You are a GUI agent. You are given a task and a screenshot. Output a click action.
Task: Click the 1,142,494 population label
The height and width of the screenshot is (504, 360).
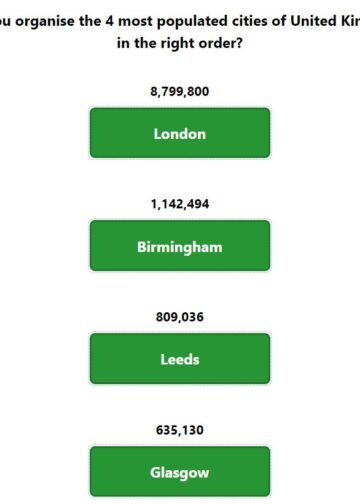180,204
